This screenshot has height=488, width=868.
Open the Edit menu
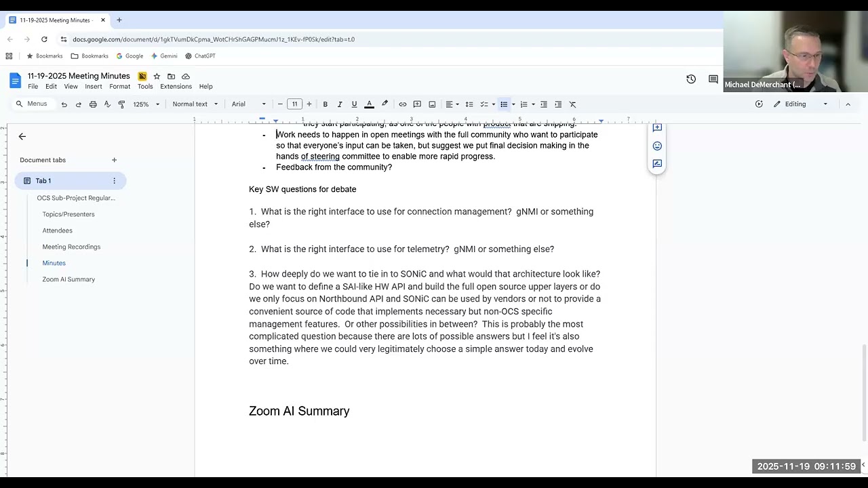51,87
